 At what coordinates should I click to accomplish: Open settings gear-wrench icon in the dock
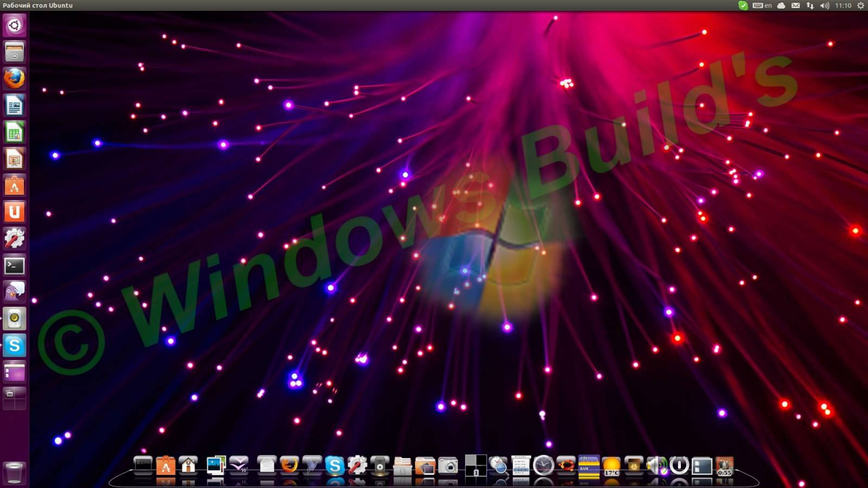[x=358, y=466]
